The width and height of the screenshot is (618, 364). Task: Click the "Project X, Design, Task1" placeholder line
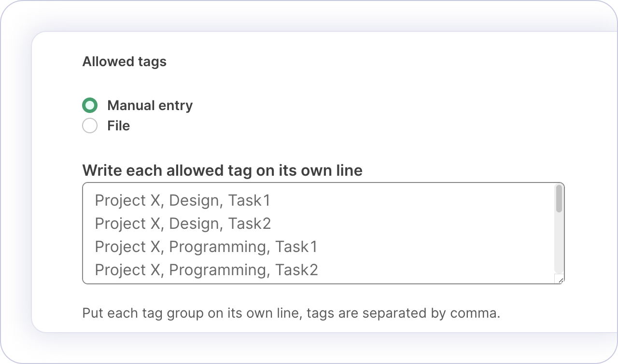183,200
